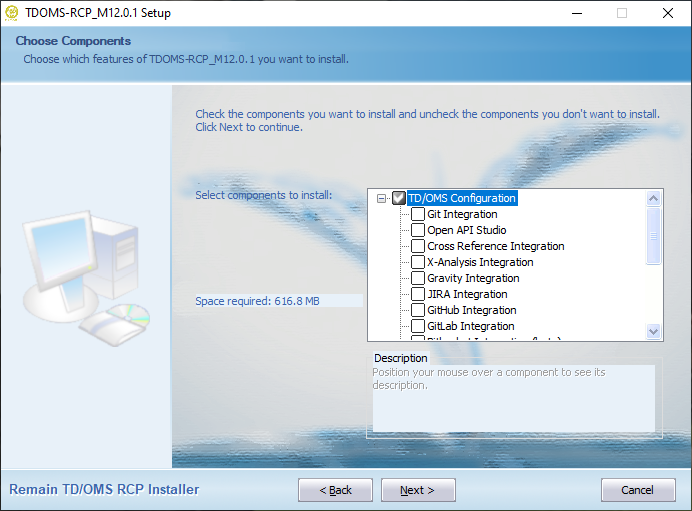The width and height of the screenshot is (692, 511).
Task: Enable X-Analysis Integration checkbox
Action: pyautogui.click(x=418, y=262)
